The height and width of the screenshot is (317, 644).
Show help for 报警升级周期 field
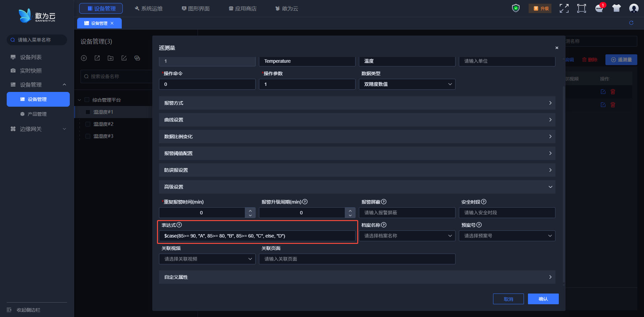pyautogui.click(x=305, y=202)
